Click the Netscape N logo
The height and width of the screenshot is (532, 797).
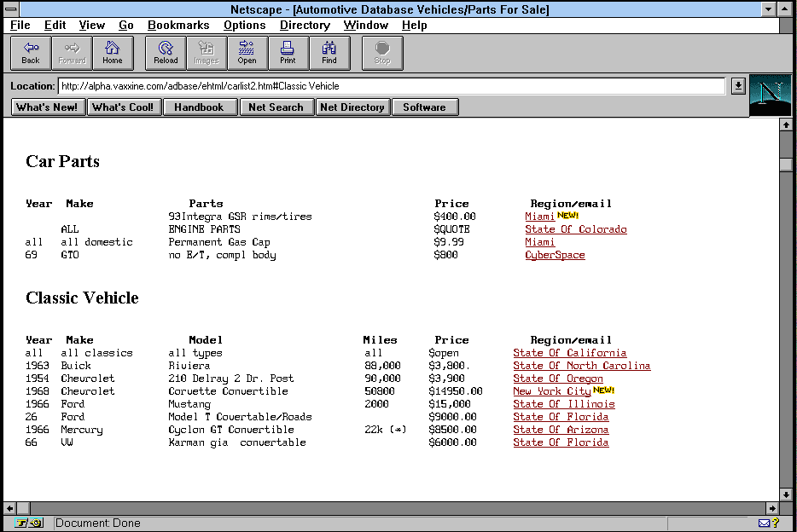coord(770,95)
